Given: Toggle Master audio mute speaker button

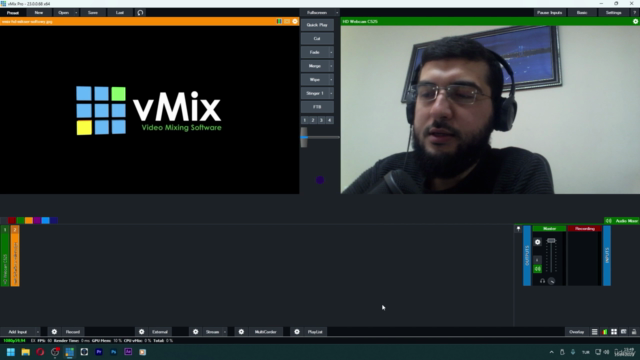Looking at the screenshot, I should tap(538, 269).
